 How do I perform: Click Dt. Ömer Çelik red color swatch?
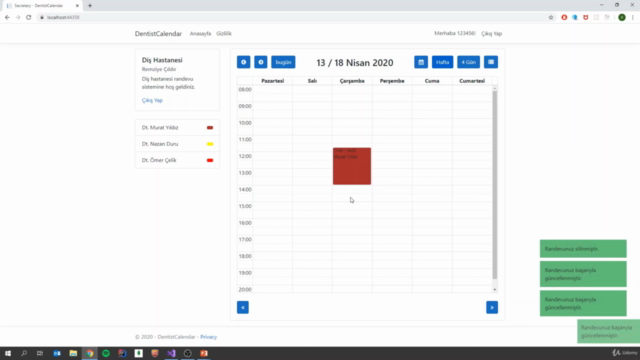pyautogui.click(x=210, y=160)
